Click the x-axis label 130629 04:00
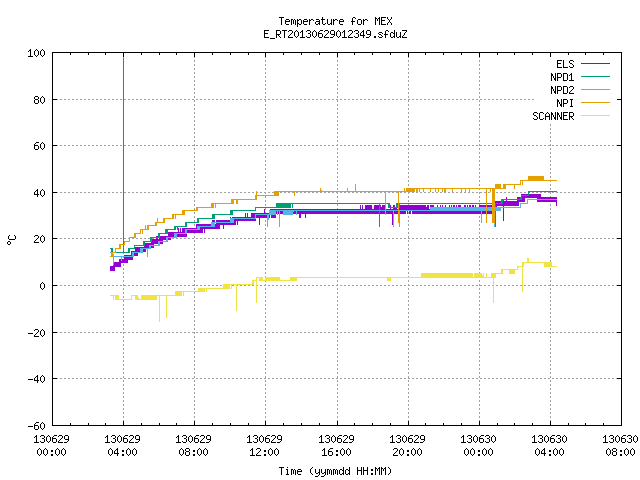 tap(122, 446)
